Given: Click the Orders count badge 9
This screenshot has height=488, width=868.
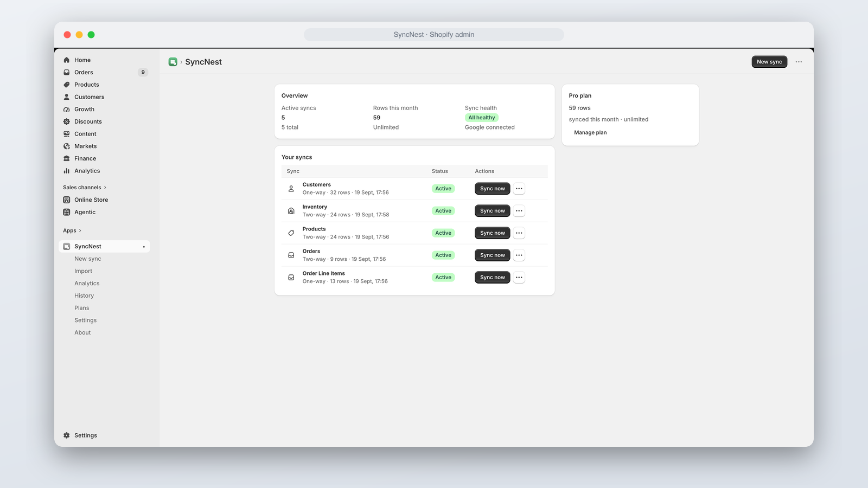Looking at the screenshot, I should point(143,72).
